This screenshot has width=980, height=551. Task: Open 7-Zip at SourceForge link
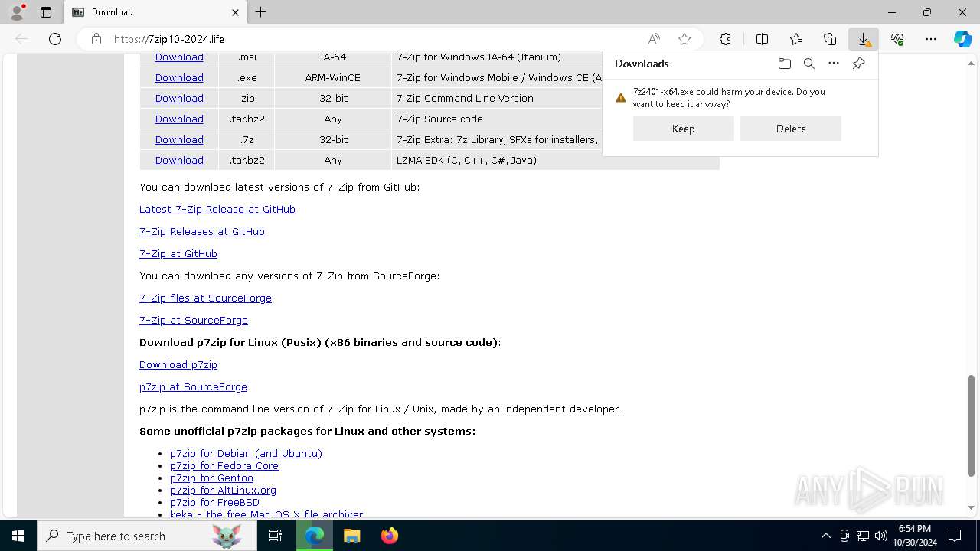coord(194,321)
